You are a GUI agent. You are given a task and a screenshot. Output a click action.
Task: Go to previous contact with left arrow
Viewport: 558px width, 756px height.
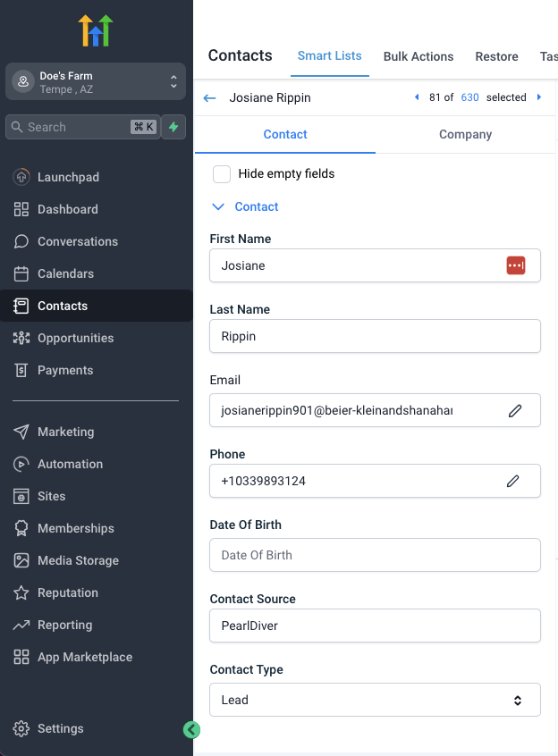[x=417, y=97]
